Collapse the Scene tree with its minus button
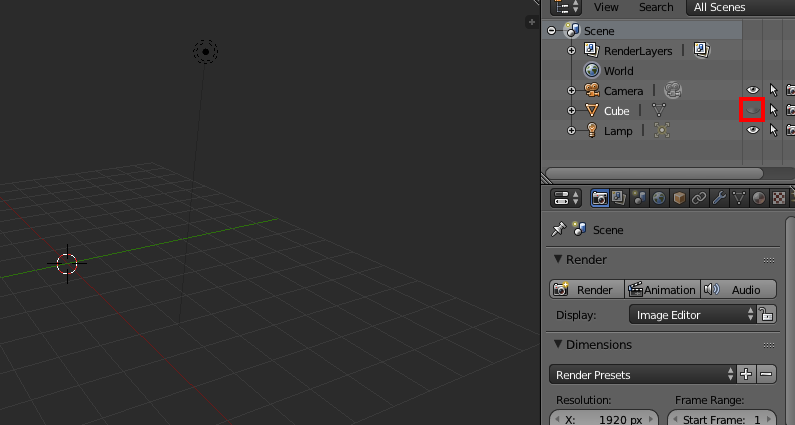 pos(552,31)
